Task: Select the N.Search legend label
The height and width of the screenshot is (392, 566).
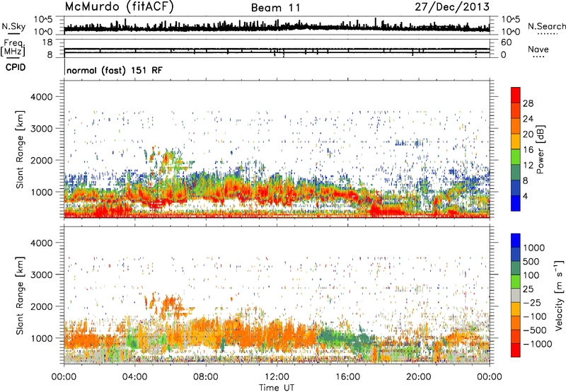Action: coord(547,26)
